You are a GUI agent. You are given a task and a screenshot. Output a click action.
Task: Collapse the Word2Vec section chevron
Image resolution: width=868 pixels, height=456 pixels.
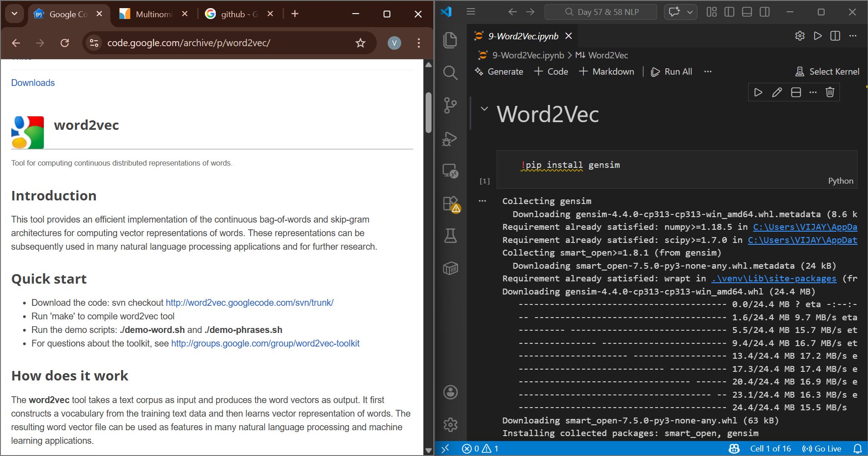pos(484,109)
